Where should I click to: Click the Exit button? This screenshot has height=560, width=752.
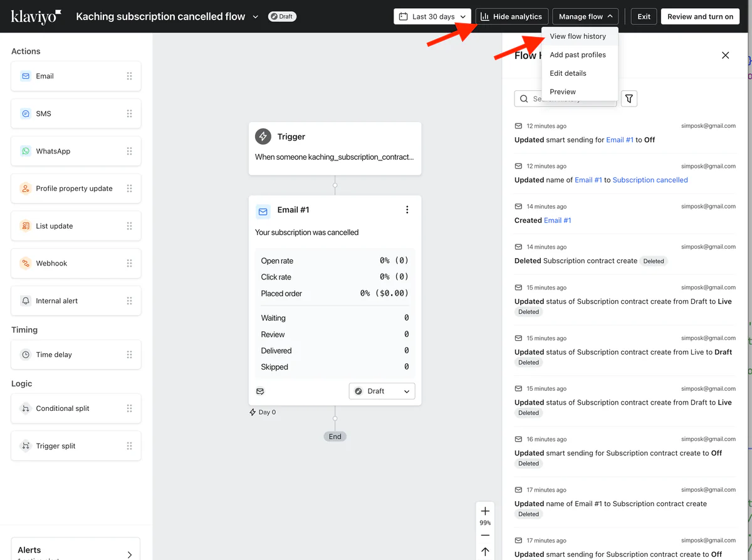[x=644, y=16]
